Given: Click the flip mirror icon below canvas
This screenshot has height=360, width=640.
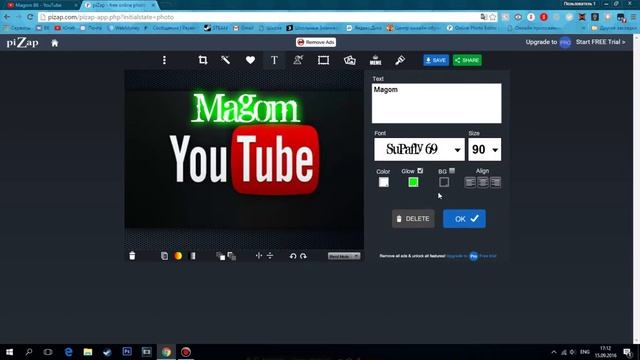Looking at the screenshot, I should click(193, 256).
